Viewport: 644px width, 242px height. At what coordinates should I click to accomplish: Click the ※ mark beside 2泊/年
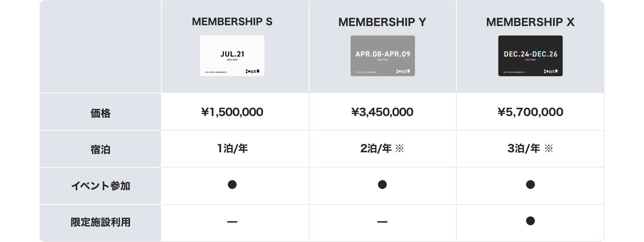click(399, 148)
